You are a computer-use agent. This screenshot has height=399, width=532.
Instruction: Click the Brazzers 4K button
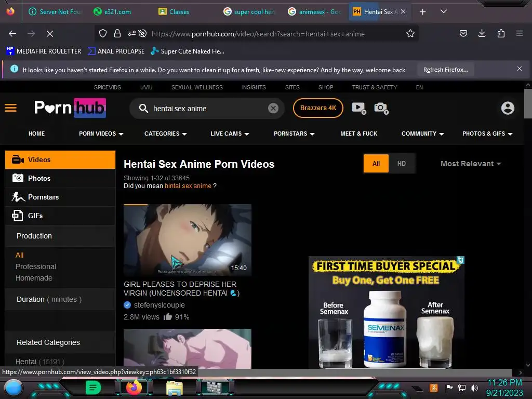click(x=318, y=108)
